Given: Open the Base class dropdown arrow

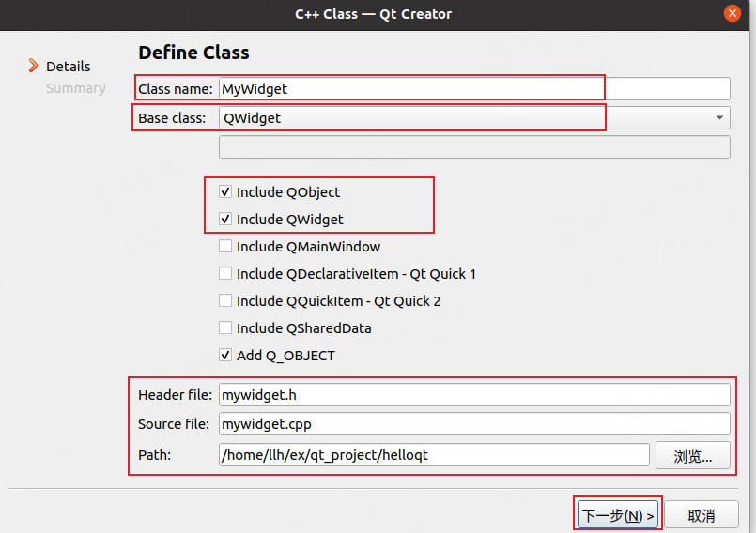Looking at the screenshot, I should pyautogui.click(x=719, y=117).
